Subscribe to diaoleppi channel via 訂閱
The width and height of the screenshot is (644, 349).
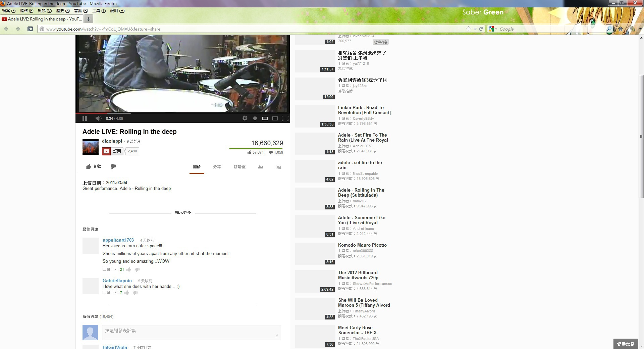coord(113,151)
